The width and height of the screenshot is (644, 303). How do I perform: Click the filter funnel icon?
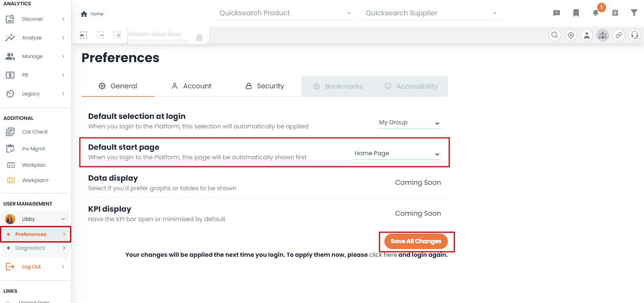coord(634,13)
